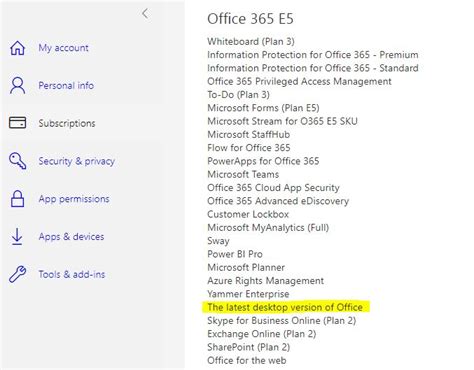Click Microsoft MyAnalytics (Full)

coord(268,228)
